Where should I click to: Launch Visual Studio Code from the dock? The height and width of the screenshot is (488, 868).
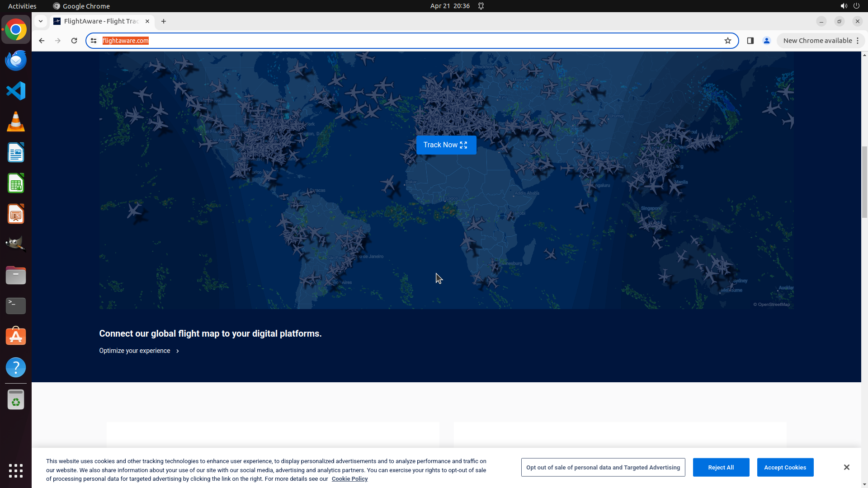pos(16,91)
